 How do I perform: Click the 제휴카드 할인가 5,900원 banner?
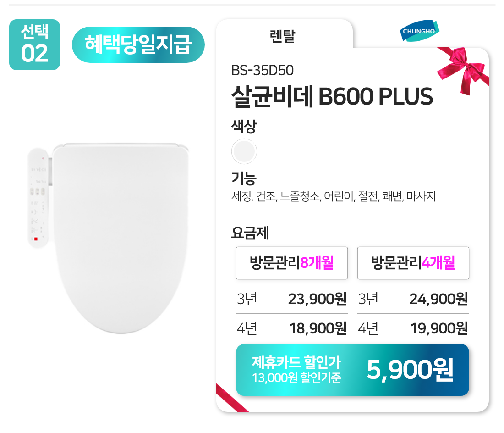pyautogui.click(x=352, y=370)
